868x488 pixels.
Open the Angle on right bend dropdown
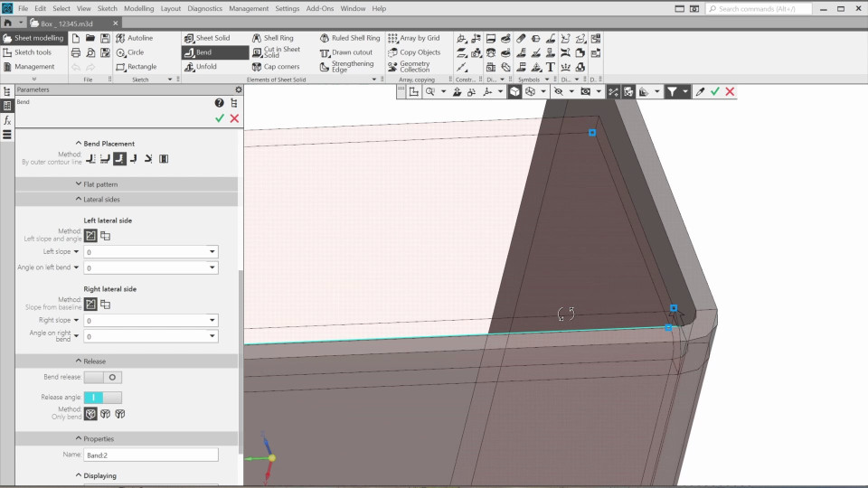(x=212, y=336)
